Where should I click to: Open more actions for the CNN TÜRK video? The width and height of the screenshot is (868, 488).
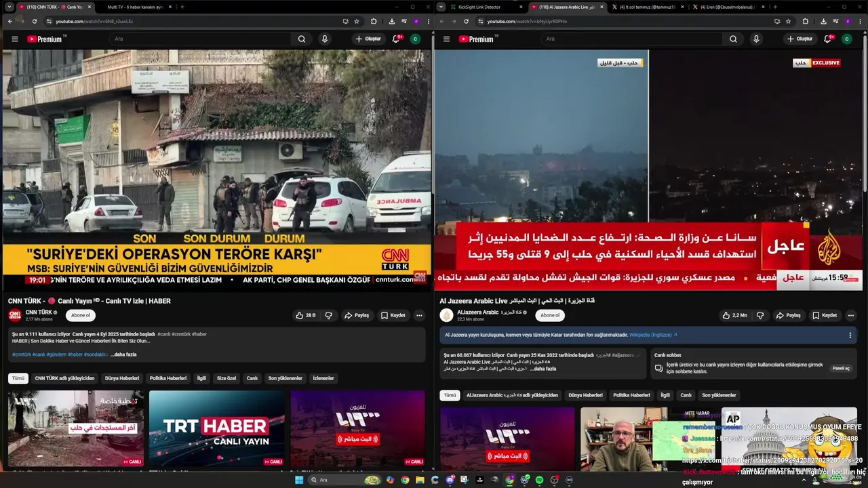419,315
